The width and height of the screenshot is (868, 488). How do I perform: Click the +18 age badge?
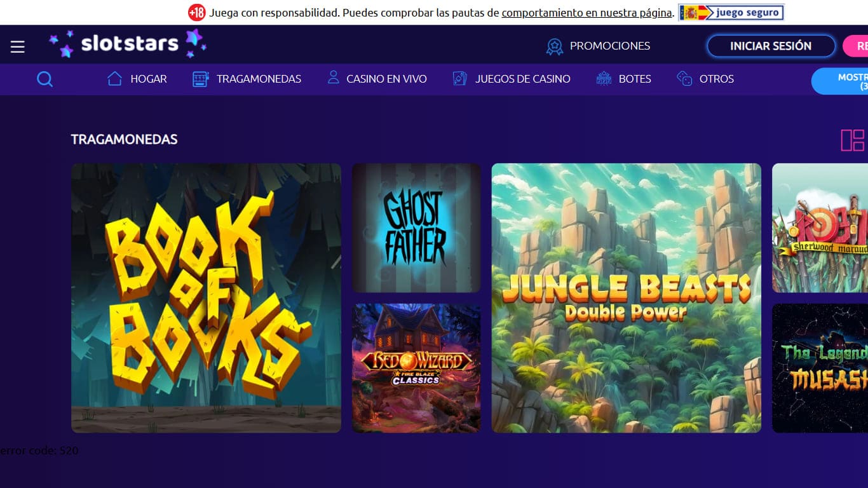tap(197, 13)
